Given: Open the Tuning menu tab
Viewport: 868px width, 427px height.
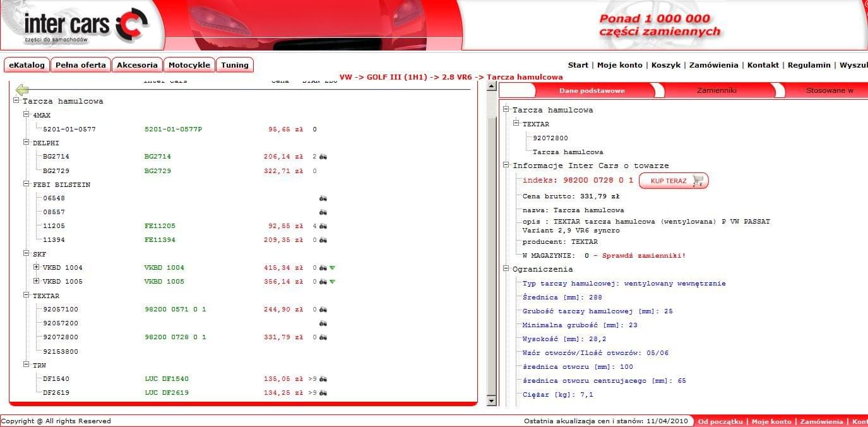Looking at the screenshot, I should pyautogui.click(x=235, y=65).
